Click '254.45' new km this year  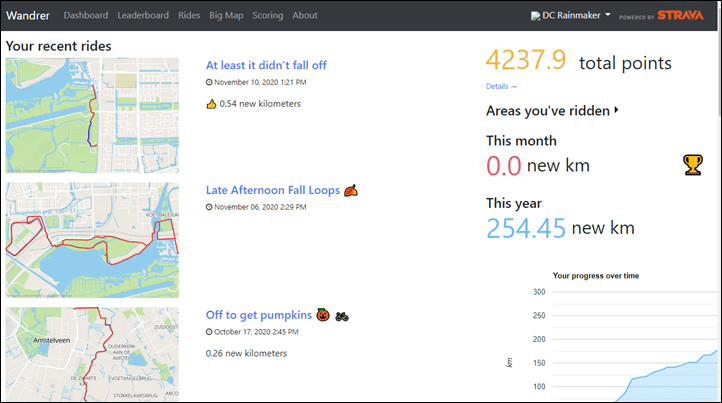(x=526, y=228)
